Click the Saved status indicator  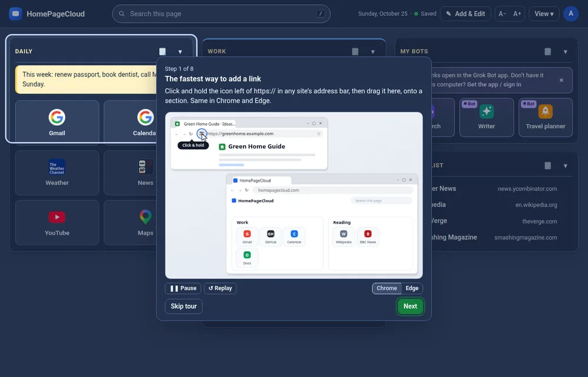tap(425, 14)
